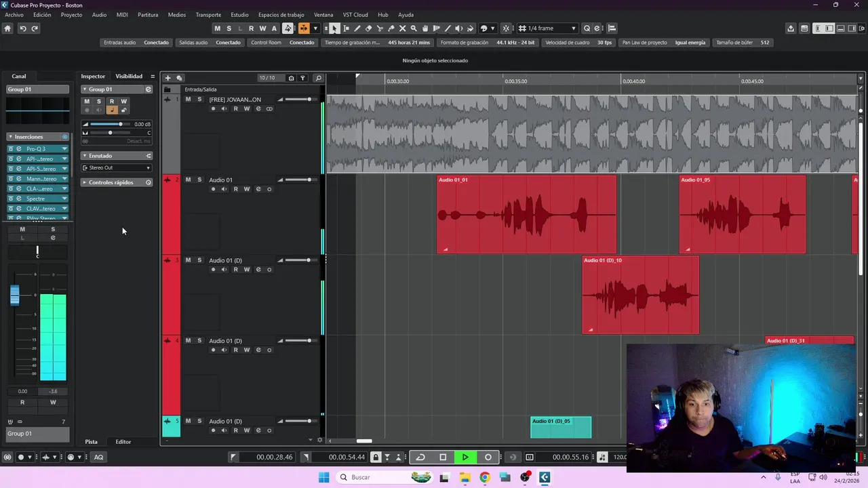Toggle Auto-Scroll orange button
This screenshot has width=868, height=488.
(304, 28)
